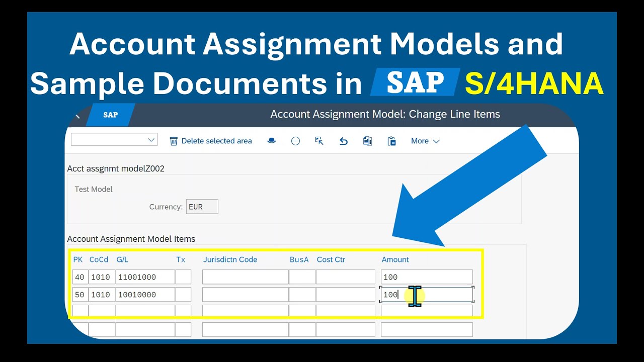Viewport: 644px width, 362px height.
Task: Click the Jurisdictn Code column header
Action: click(230, 259)
